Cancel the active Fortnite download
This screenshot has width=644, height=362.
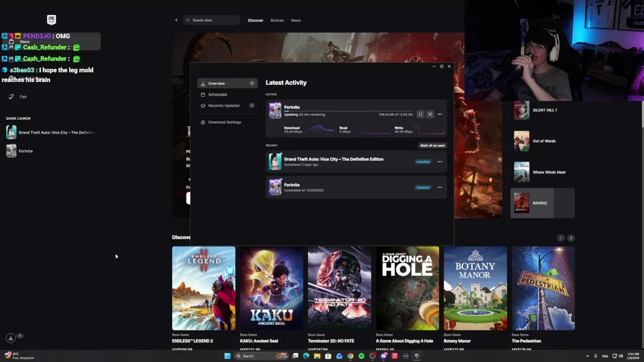click(430, 114)
